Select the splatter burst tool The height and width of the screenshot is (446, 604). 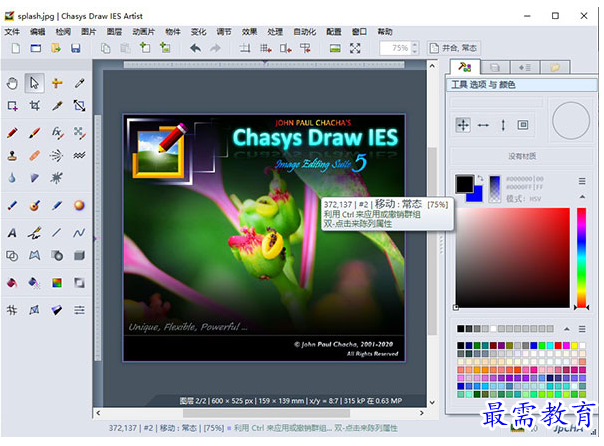click(57, 178)
